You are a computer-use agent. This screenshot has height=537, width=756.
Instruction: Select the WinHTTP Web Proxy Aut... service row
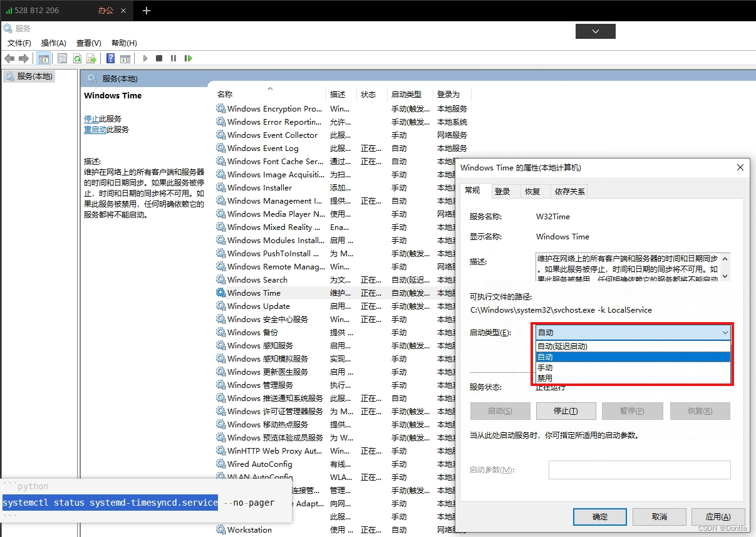(336, 451)
